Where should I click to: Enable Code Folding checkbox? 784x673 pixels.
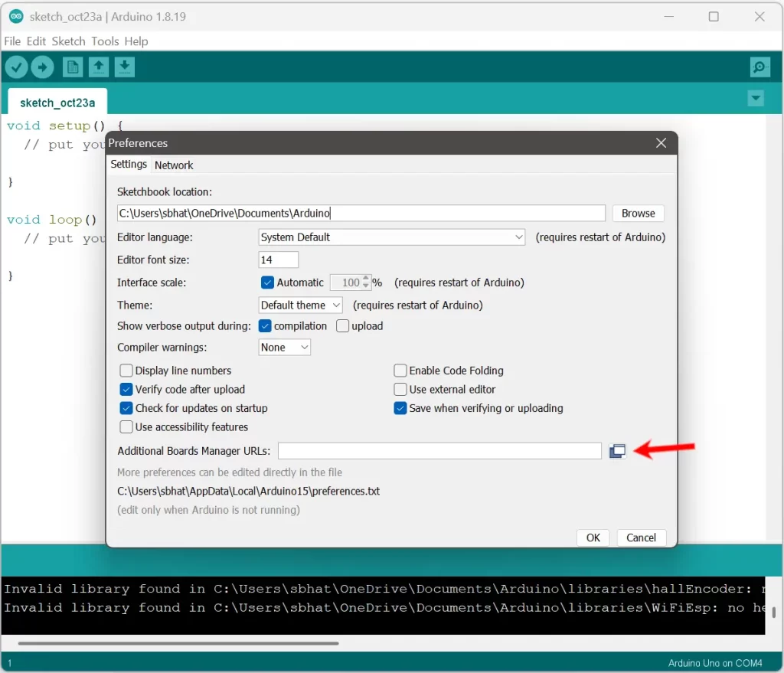pyautogui.click(x=400, y=371)
